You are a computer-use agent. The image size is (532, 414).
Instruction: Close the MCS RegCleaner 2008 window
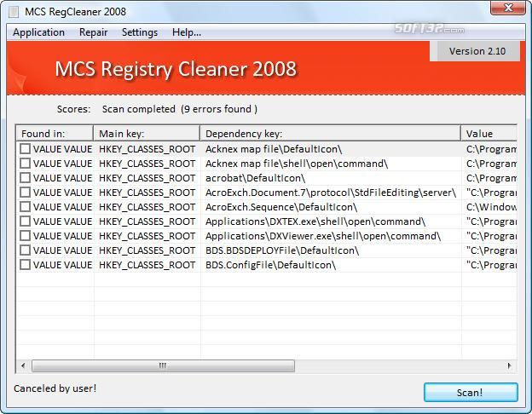[508, 8]
